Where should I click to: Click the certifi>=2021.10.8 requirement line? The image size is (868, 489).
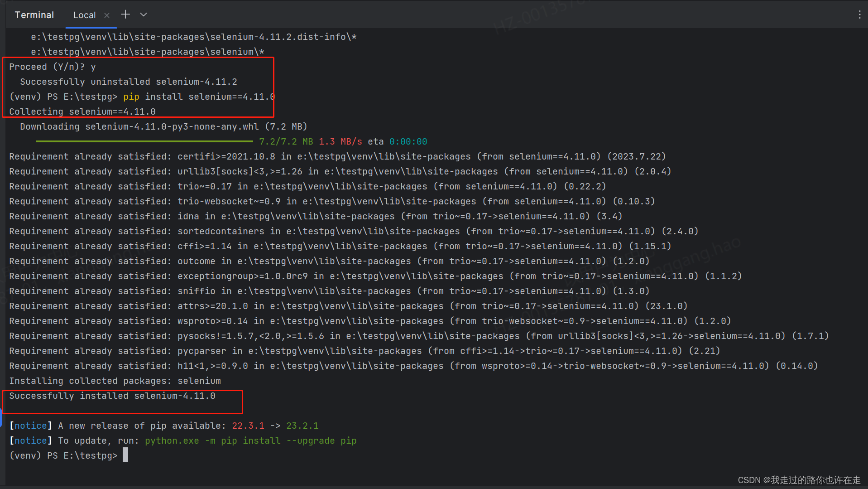click(x=337, y=156)
